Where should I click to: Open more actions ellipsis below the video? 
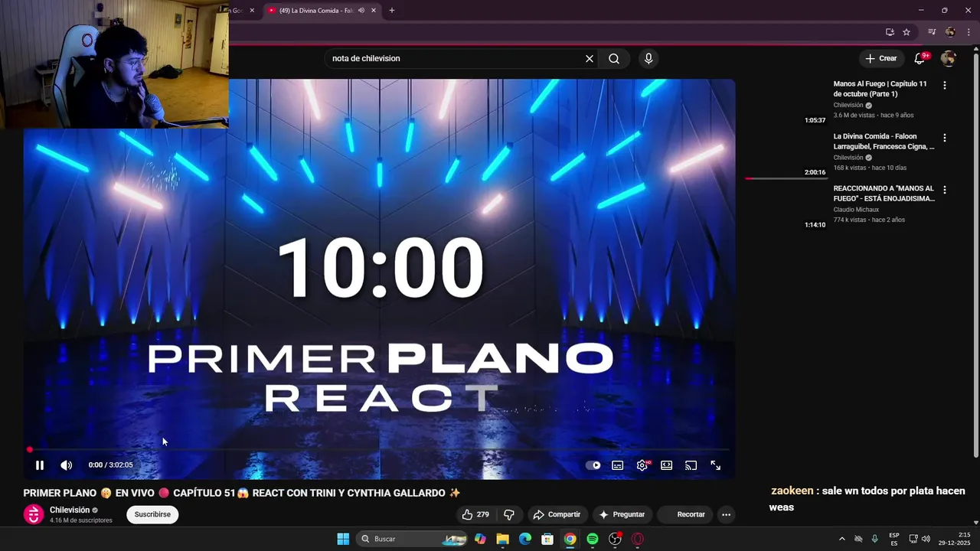pyautogui.click(x=727, y=514)
